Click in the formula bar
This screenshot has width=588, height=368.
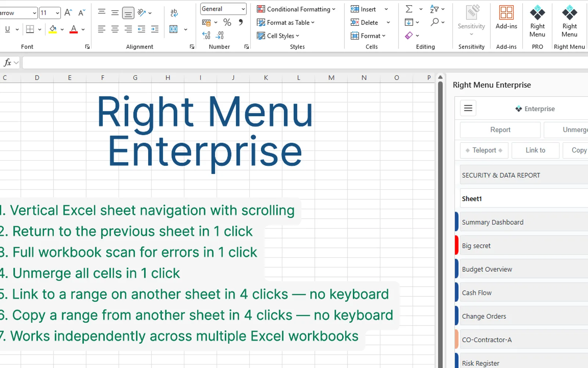[305, 63]
